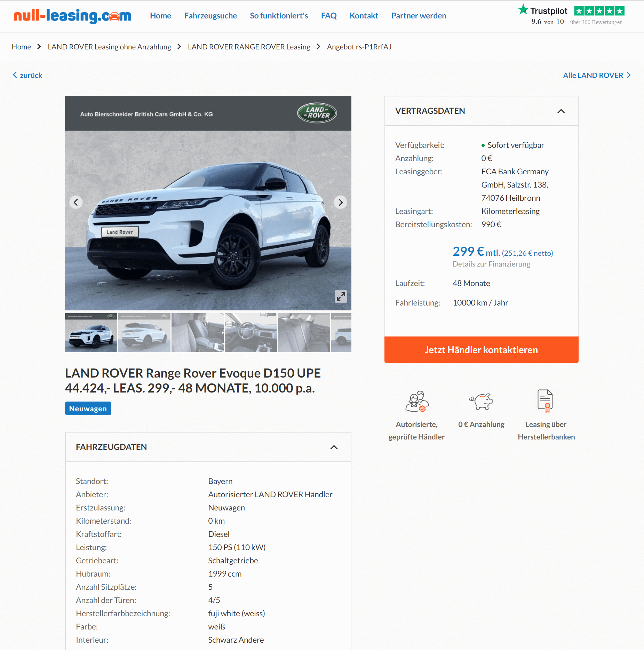Open the Fahrzeugsuche menu item
Viewport: 644px width, 650px height.
(210, 16)
